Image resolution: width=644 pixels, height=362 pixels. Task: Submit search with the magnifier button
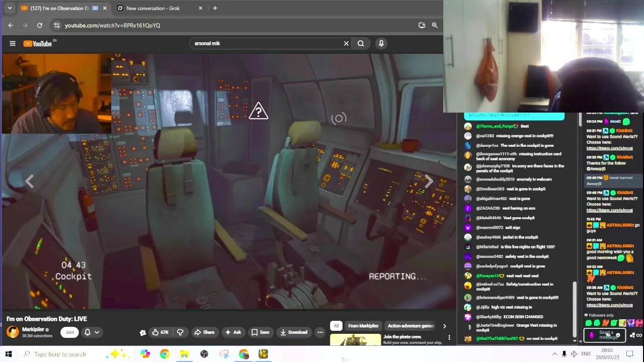coord(361,43)
